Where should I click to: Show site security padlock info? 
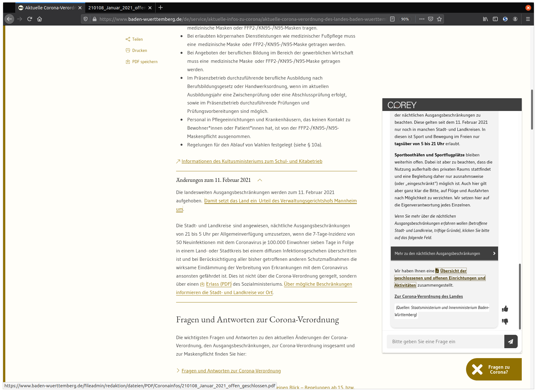point(95,19)
